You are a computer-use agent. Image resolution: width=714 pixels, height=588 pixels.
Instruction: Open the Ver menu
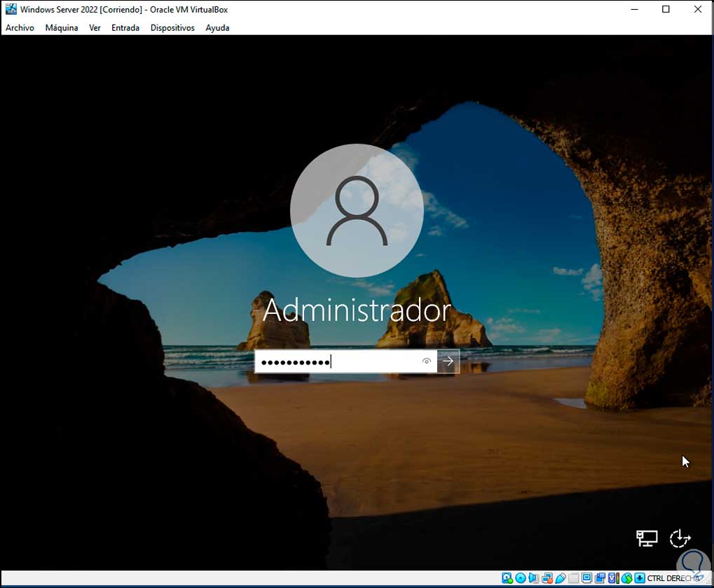(x=95, y=28)
